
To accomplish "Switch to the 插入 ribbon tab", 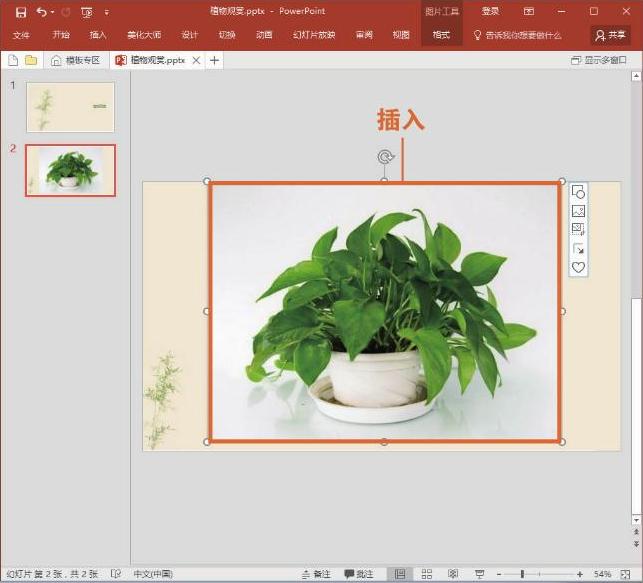I will (x=98, y=35).
